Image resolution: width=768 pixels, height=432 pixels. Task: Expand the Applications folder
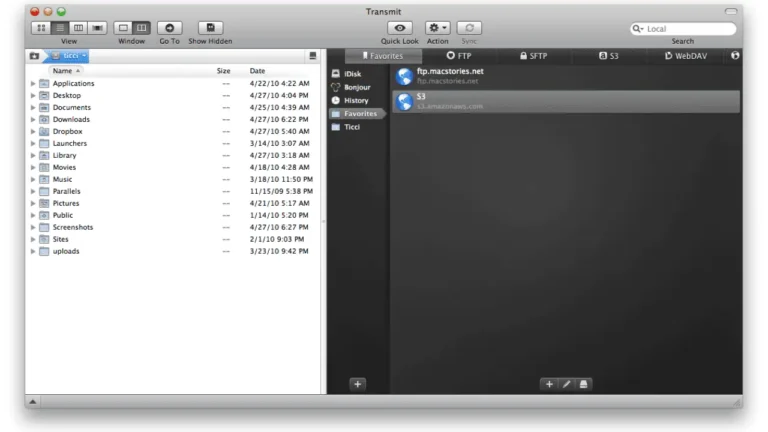point(33,84)
